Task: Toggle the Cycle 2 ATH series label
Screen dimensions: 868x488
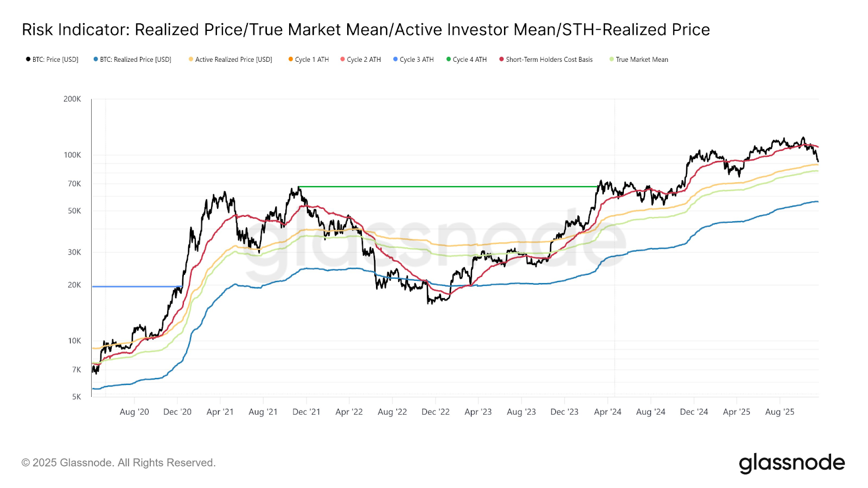Action: [363, 60]
